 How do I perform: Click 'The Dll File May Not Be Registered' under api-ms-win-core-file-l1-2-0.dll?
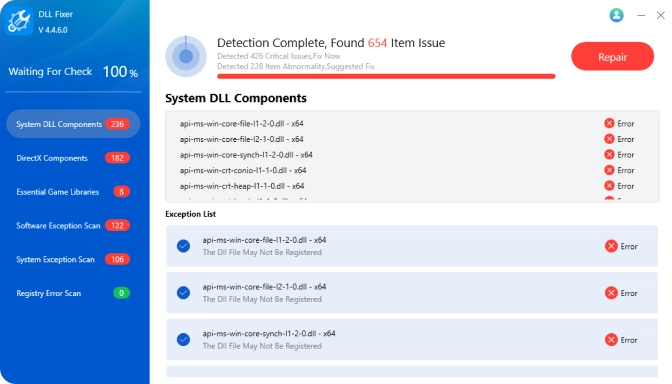[262, 252]
